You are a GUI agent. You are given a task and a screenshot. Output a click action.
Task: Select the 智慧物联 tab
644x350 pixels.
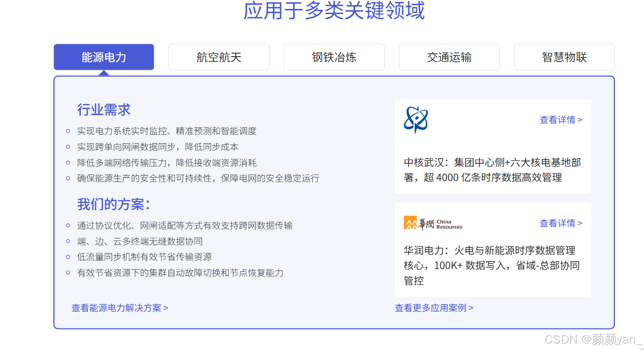point(564,57)
